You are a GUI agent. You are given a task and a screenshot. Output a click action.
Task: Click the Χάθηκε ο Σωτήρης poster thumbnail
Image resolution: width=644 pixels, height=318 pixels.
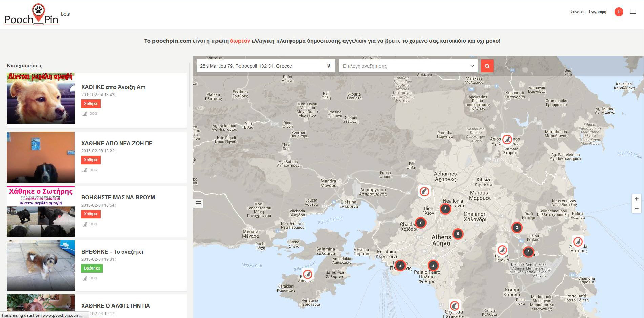(41, 211)
